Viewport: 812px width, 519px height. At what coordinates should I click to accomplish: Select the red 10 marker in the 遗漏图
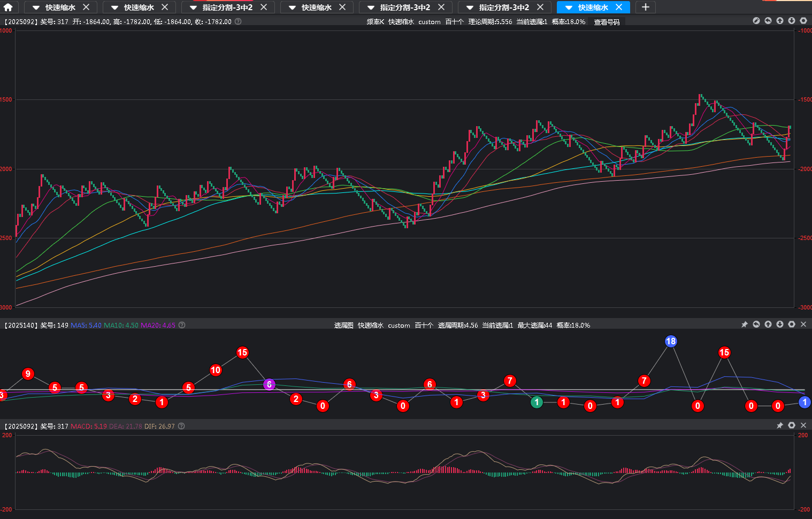[216, 370]
